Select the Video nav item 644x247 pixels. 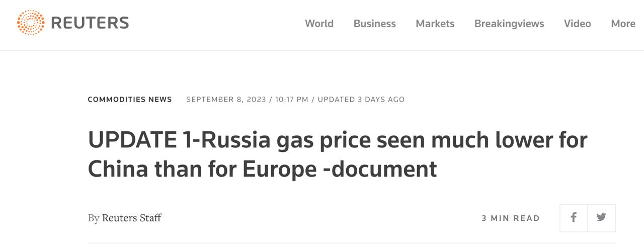point(577,24)
